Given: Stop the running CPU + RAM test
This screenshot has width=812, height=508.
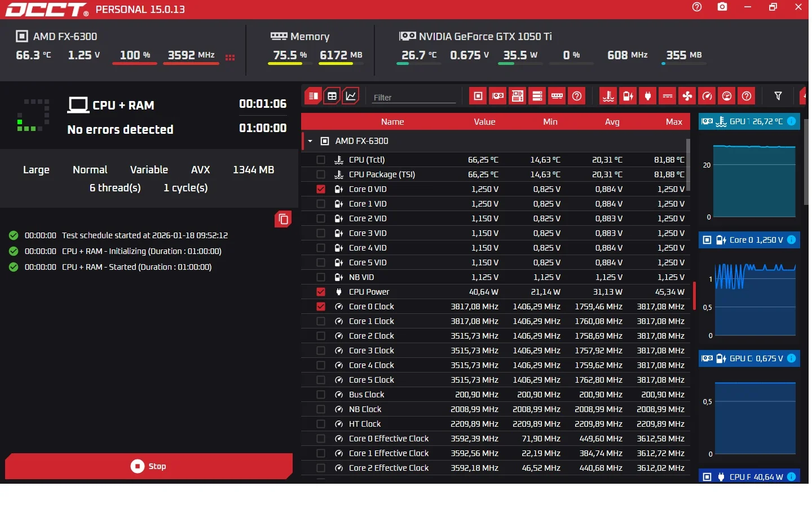Looking at the screenshot, I should click(x=149, y=466).
